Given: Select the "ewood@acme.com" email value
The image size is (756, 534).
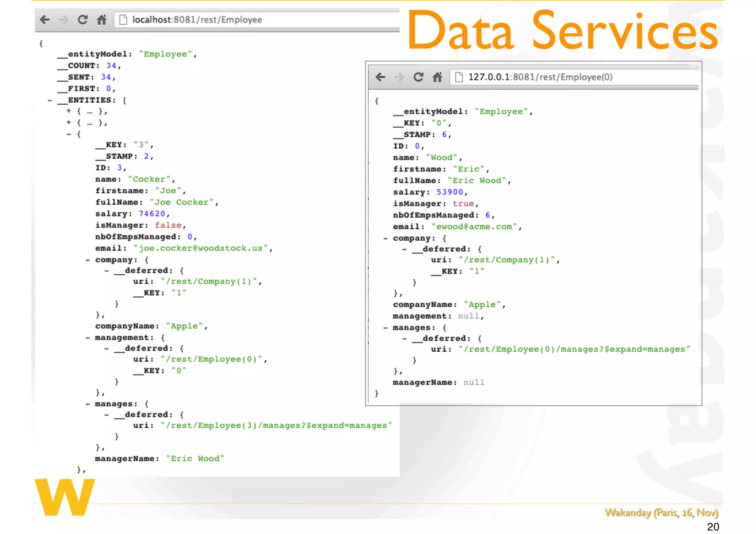Looking at the screenshot, I should point(474,227).
